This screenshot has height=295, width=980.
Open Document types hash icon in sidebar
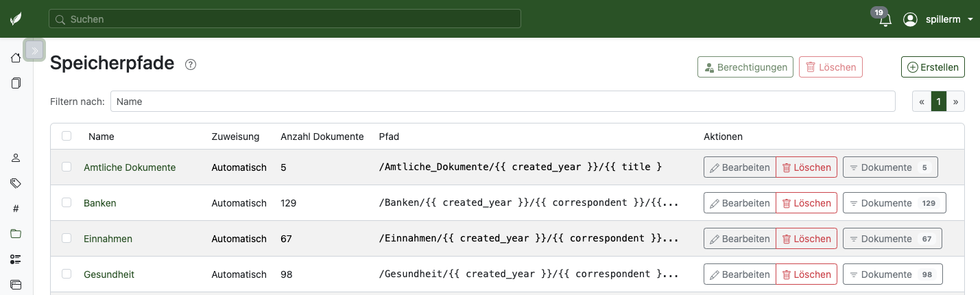pyautogui.click(x=16, y=209)
